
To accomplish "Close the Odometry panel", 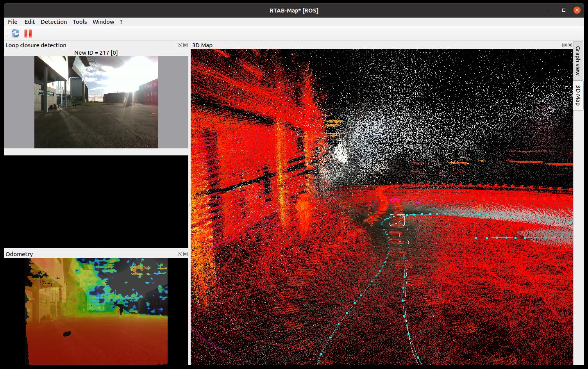I will pyautogui.click(x=186, y=254).
